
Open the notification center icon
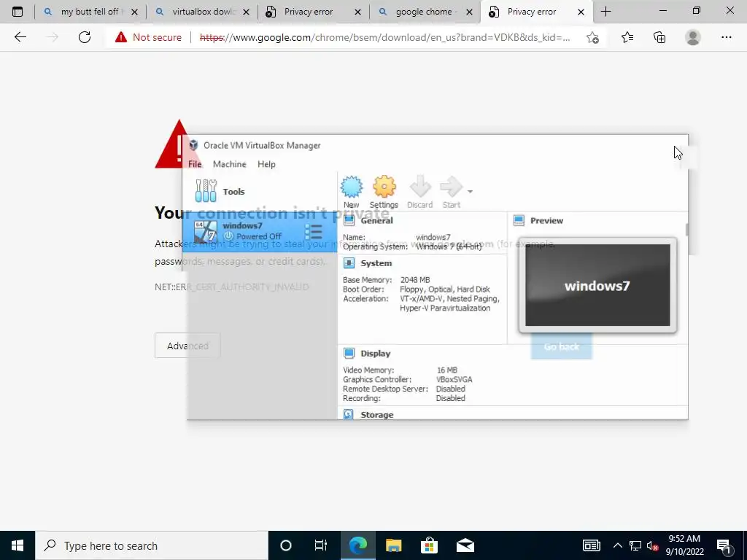(x=724, y=545)
